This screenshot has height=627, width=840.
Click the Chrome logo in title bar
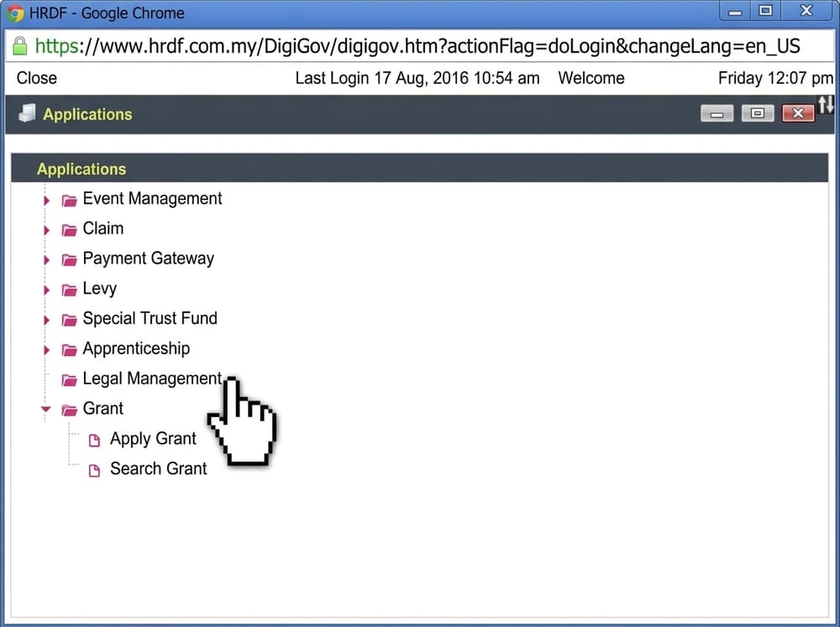15,13
